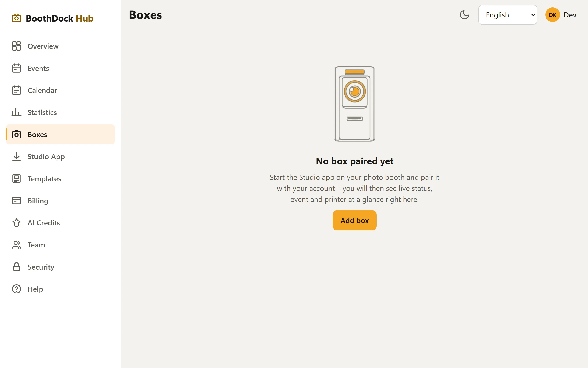Open the English language dropdown

tap(508, 15)
